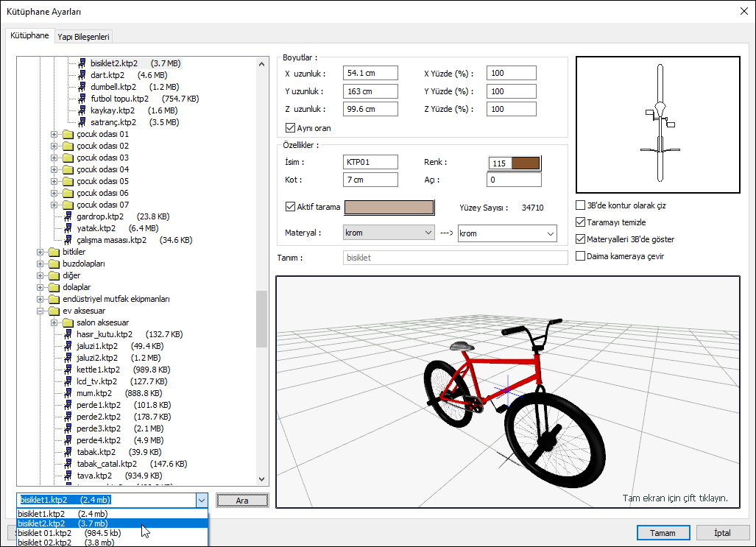Switch to Yapı Bileşenleri tab
The width and height of the screenshot is (756, 547).
click(84, 37)
